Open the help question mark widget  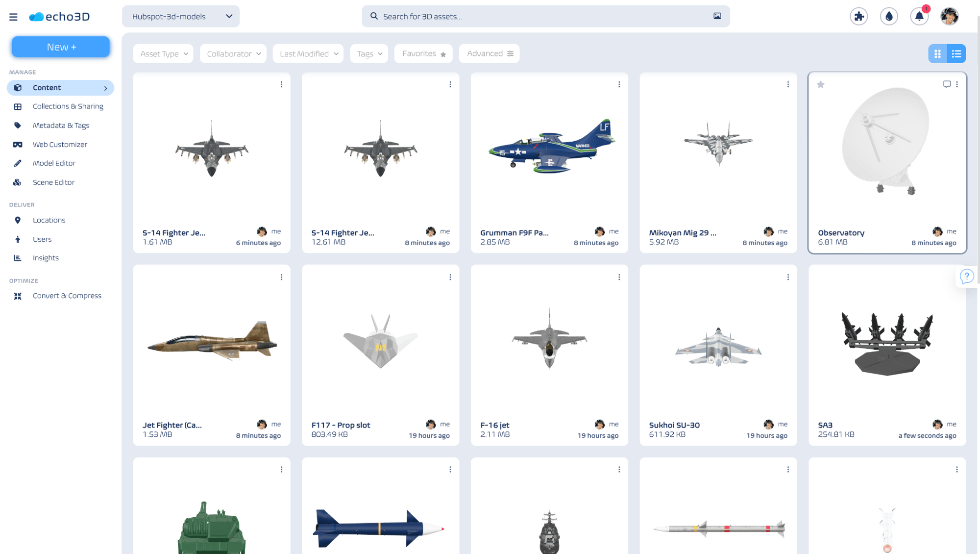(967, 277)
